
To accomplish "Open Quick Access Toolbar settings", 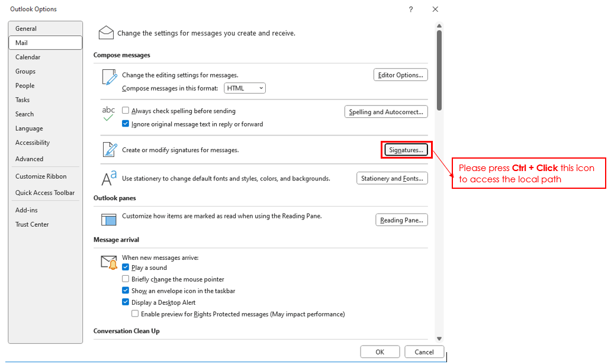I will [45, 192].
